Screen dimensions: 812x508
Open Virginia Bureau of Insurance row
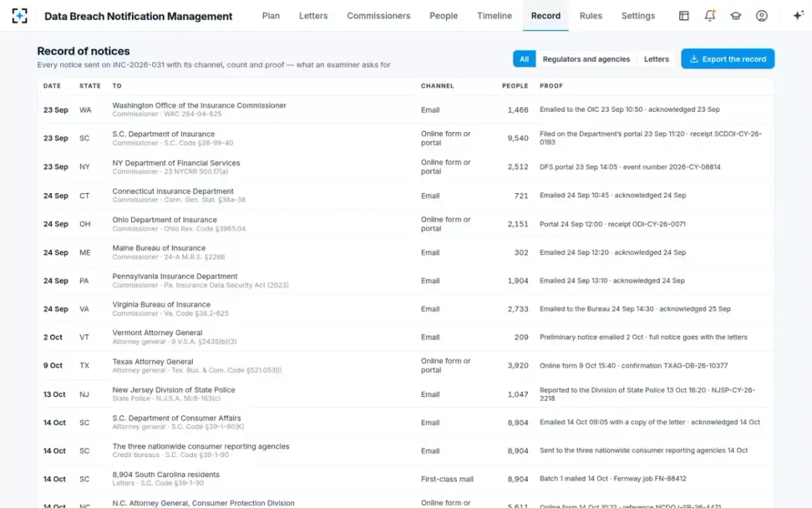pyautogui.click(x=406, y=309)
